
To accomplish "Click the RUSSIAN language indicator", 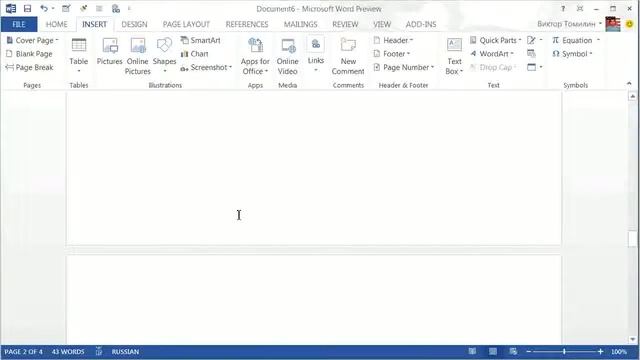I will tap(125, 351).
